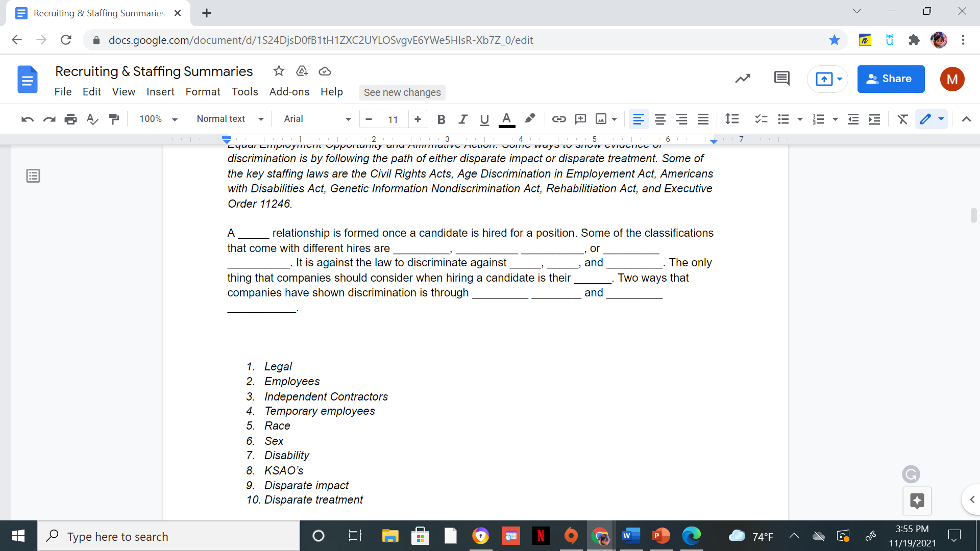This screenshot has width=980, height=551.
Task: Open the Grammarly widget
Action: click(x=911, y=474)
